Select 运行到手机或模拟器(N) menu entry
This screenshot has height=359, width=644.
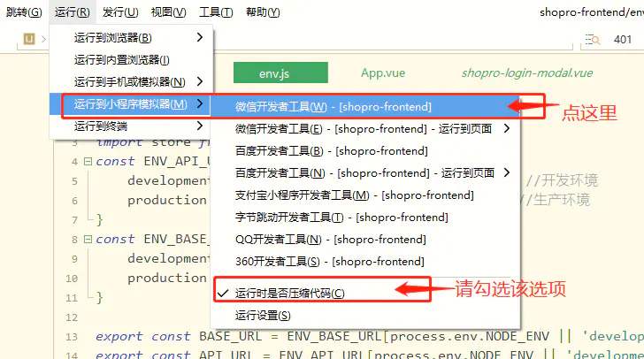pos(132,81)
